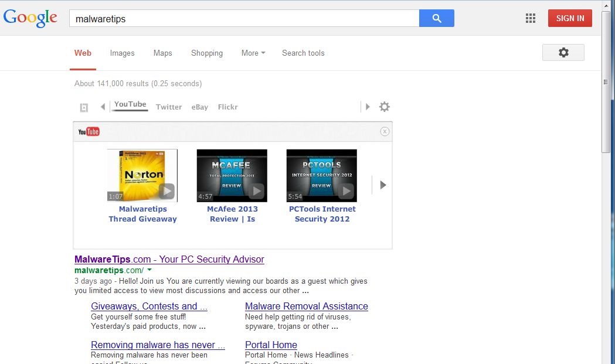Open Malwaretips Thread Giveaway video link
The width and height of the screenshot is (615, 364).
[143, 214]
